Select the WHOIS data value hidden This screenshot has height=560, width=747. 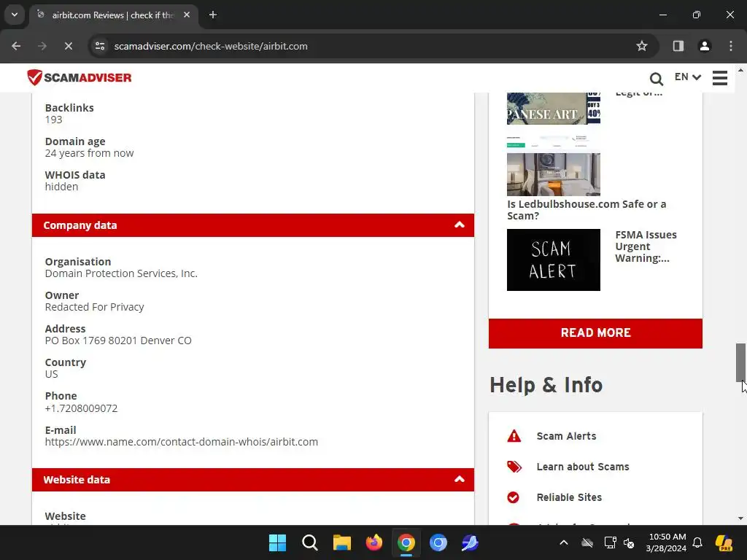pos(61,187)
